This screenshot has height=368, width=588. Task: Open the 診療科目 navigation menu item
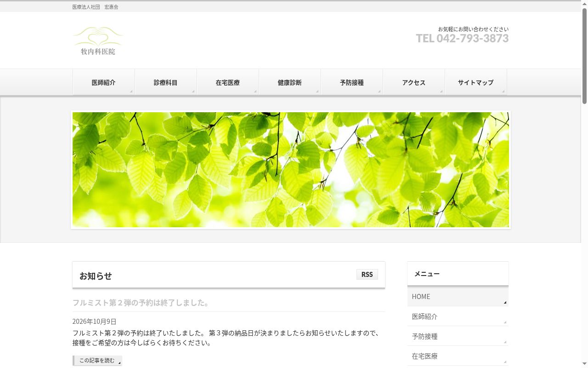click(165, 82)
